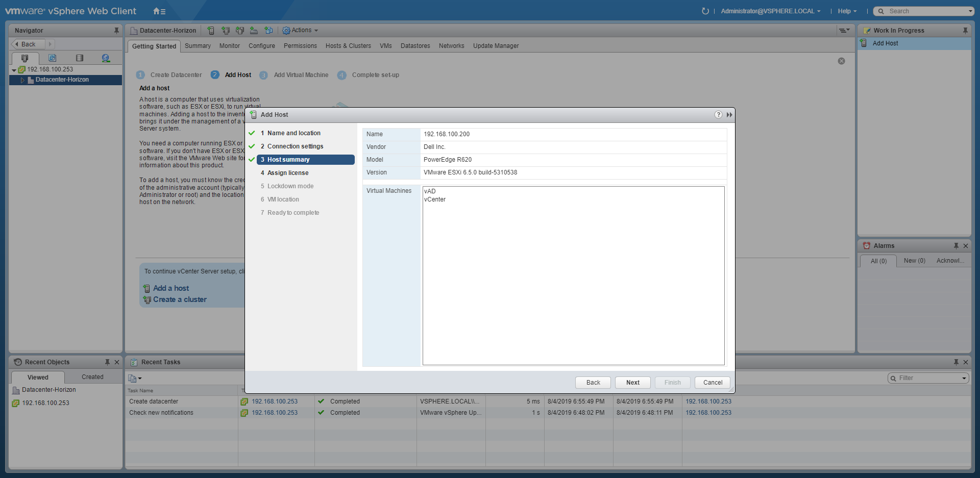This screenshot has height=478, width=980.
Task: Select the Networking navigator icon
Action: click(x=106, y=58)
